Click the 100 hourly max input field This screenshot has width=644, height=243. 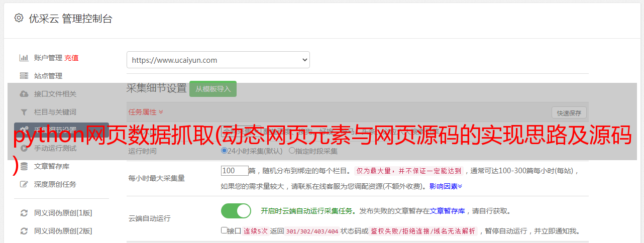235,171
